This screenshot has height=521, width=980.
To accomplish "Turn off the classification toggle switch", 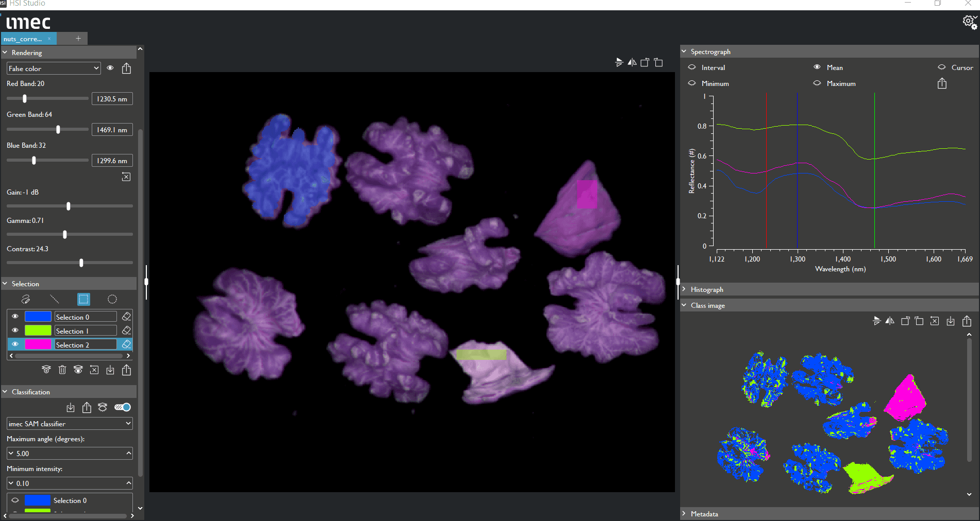I will point(123,407).
